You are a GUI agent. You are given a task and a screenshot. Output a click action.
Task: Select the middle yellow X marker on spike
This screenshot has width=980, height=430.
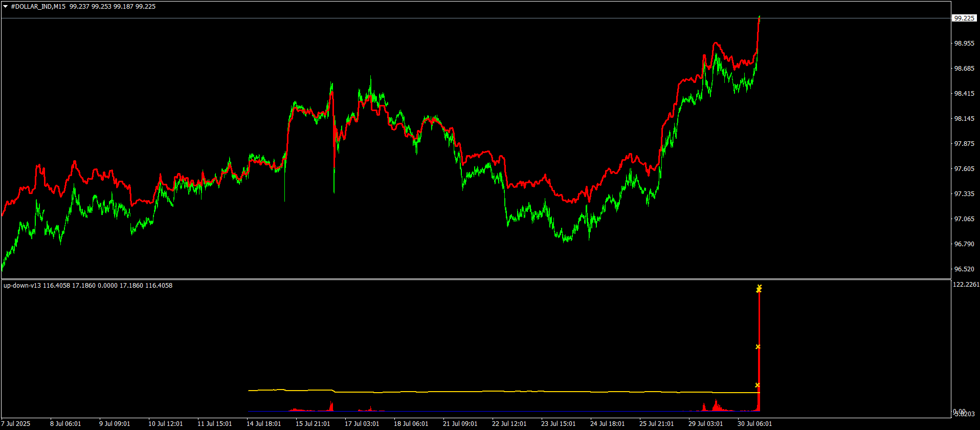758,347
